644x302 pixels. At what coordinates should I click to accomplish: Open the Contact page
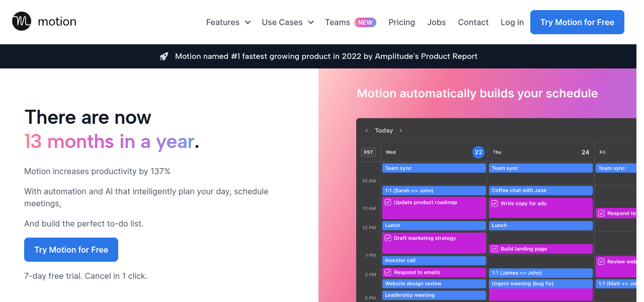click(x=473, y=22)
